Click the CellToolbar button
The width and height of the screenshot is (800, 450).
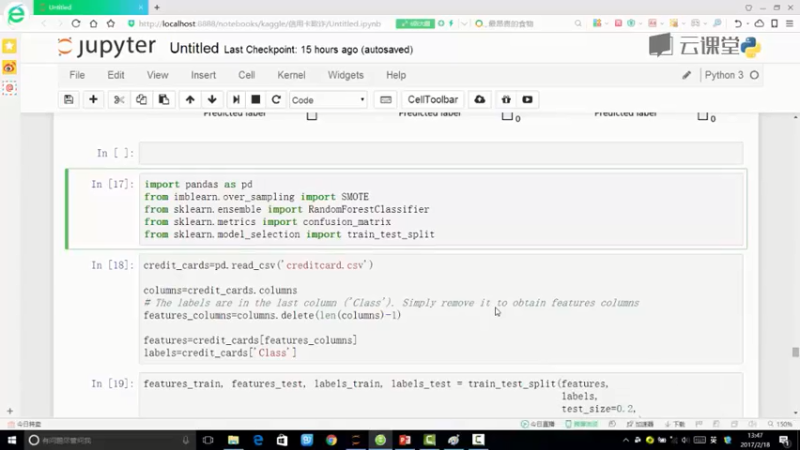pyautogui.click(x=433, y=99)
